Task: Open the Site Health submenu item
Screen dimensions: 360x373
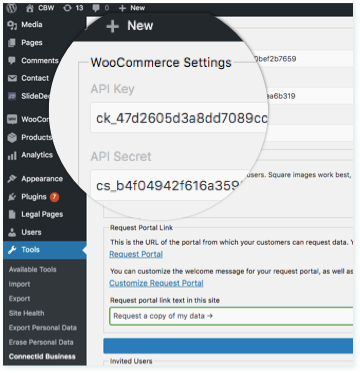Action: click(26, 313)
